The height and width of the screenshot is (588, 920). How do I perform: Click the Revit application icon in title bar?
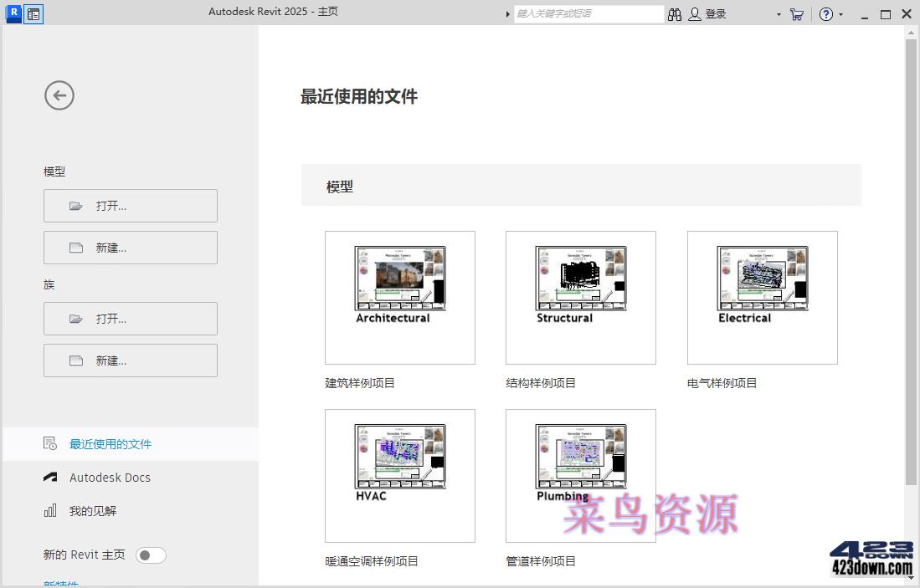[12, 13]
